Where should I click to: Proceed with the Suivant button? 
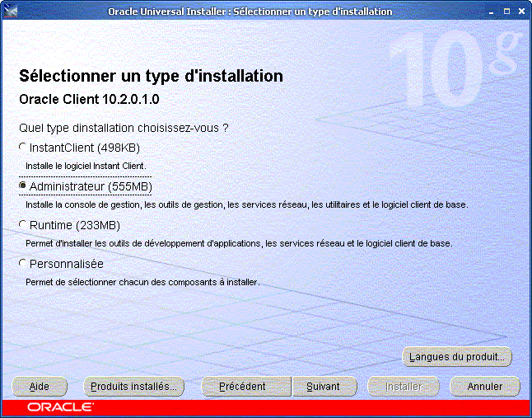click(323, 386)
